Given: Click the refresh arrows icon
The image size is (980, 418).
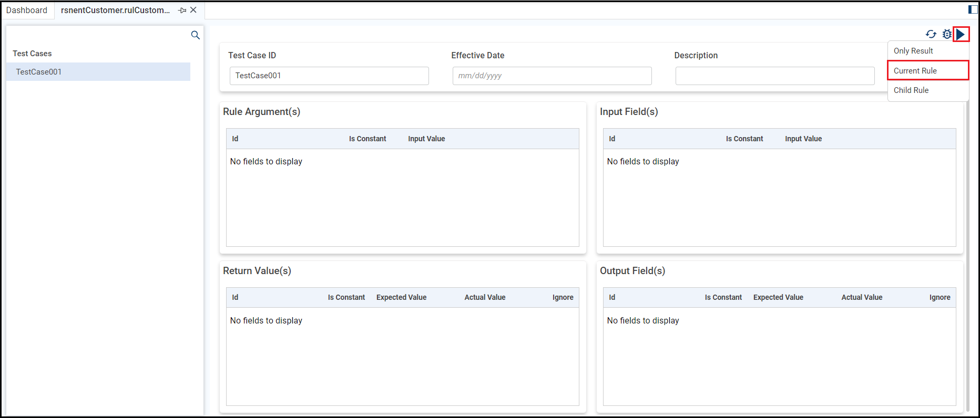Looking at the screenshot, I should pos(931,34).
